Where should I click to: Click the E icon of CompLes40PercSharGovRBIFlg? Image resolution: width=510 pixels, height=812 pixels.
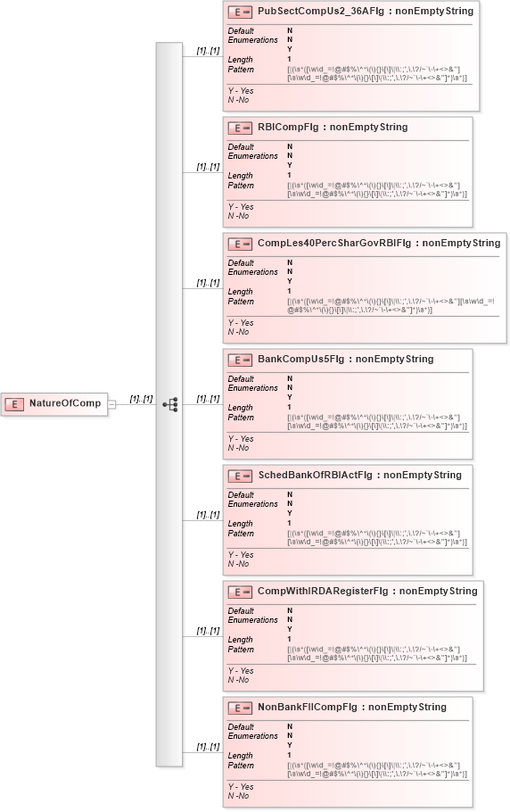coord(240,244)
